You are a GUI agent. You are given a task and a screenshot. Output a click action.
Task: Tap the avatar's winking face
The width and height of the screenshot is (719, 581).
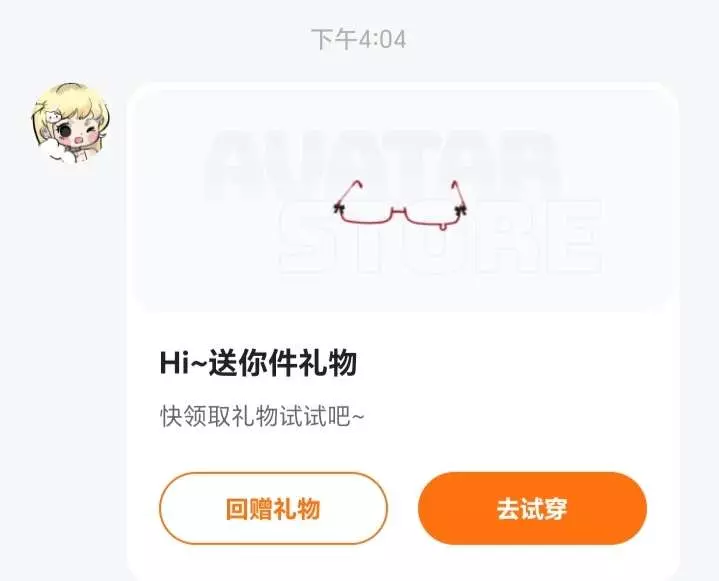(77, 132)
